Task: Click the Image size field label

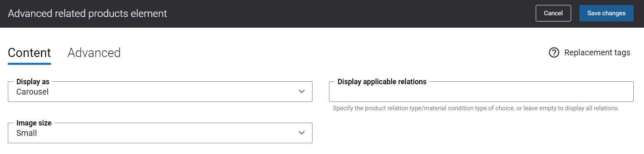Action: (34, 123)
